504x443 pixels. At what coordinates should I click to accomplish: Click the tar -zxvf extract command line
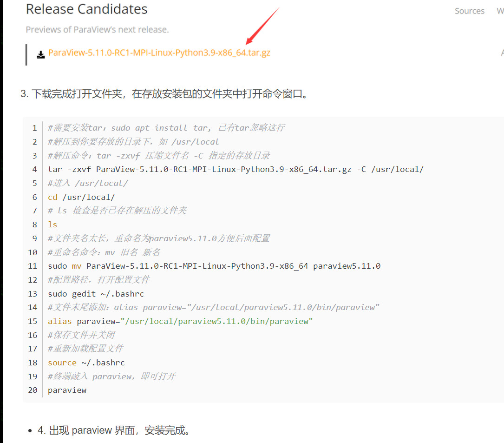pos(236,169)
